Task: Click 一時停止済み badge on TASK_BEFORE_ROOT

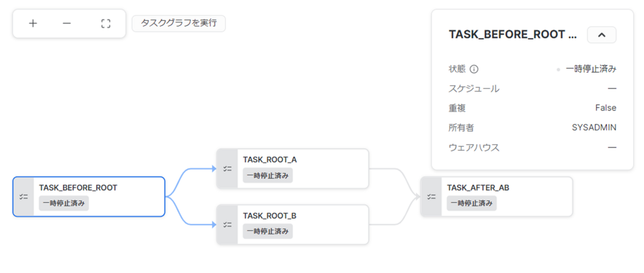Action: 64,203
